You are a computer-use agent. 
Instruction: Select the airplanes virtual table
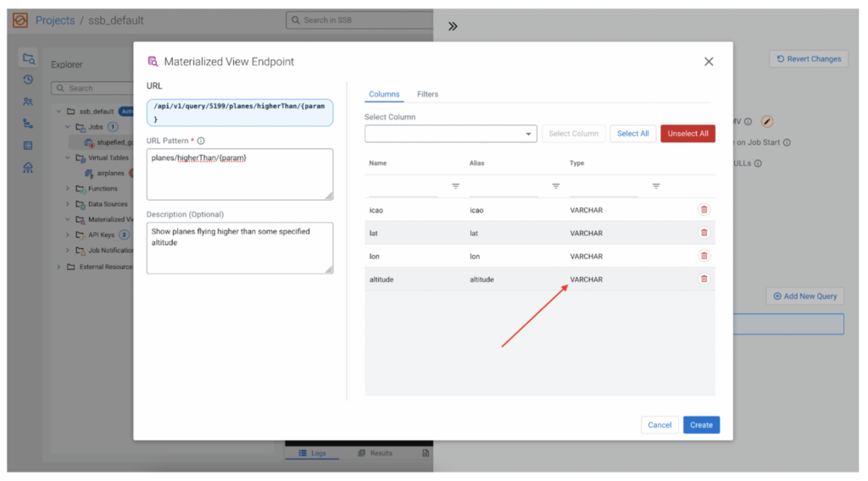109,173
